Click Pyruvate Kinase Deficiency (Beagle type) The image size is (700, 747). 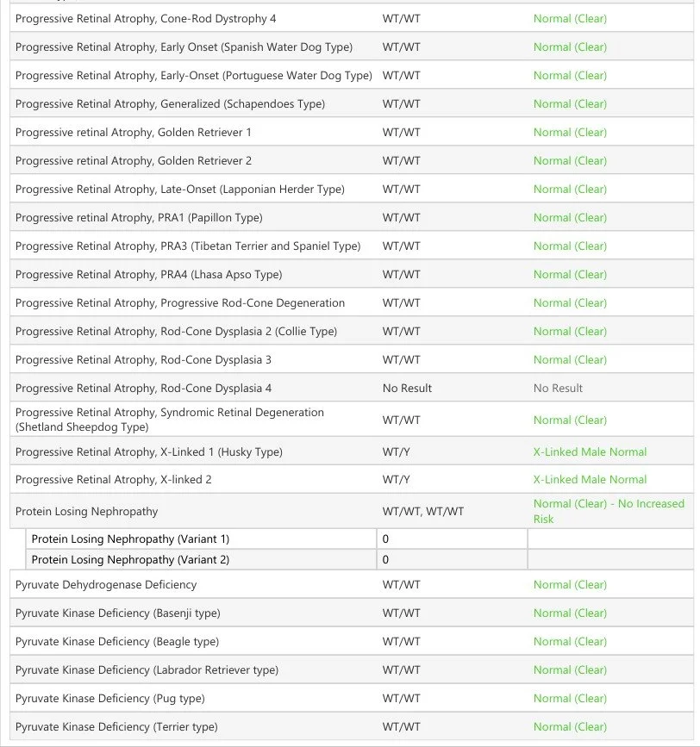tap(117, 642)
